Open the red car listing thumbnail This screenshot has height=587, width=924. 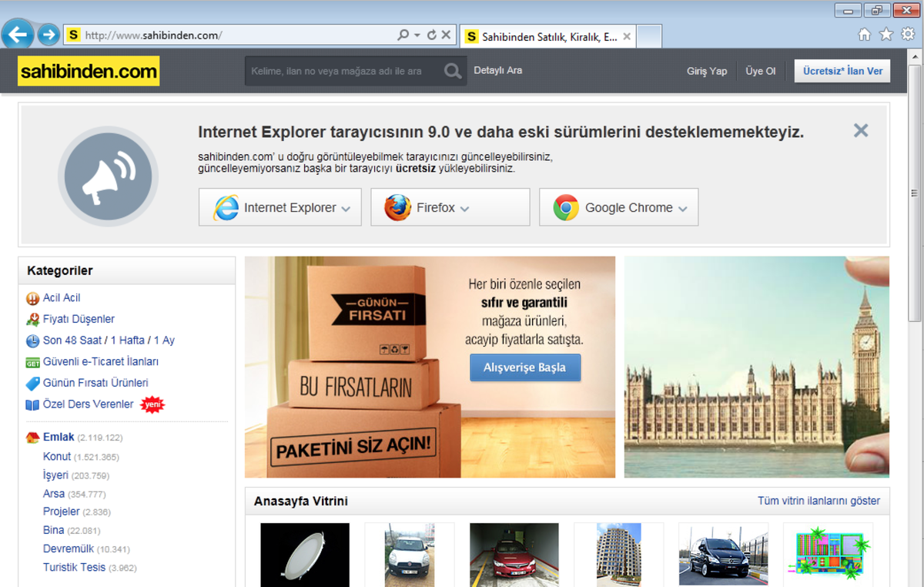coord(514,554)
